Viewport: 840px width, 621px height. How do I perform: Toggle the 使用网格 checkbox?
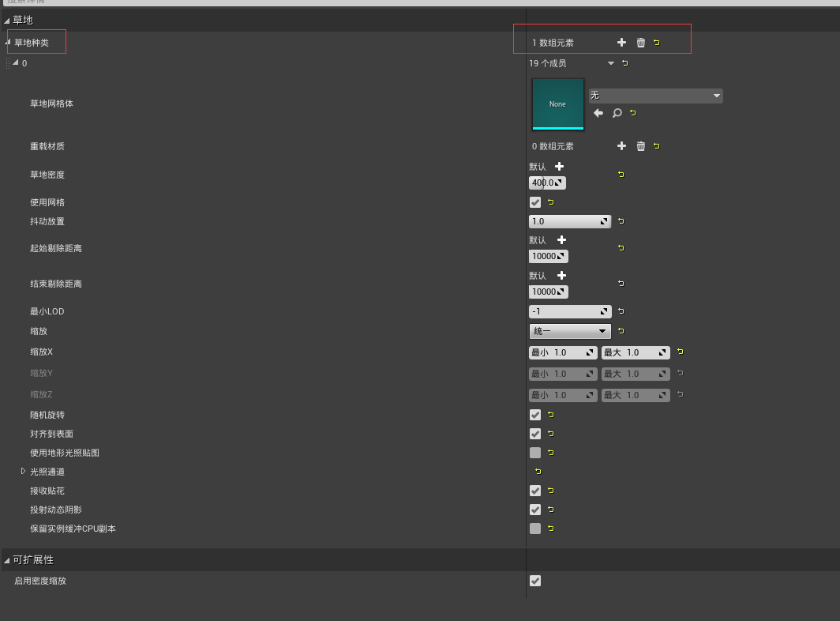[x=535, y=202]
